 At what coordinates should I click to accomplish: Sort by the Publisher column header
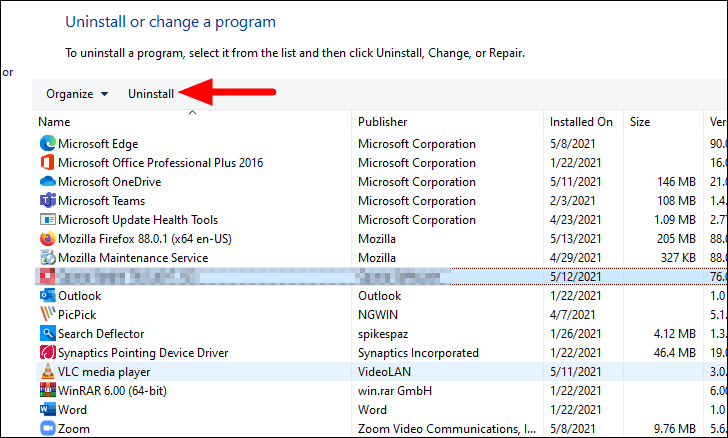click(x=383, y=122)
